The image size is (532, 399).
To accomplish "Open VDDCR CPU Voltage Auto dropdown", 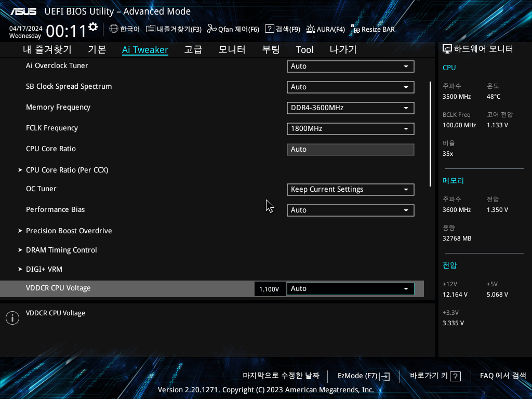I will (351, 289).
